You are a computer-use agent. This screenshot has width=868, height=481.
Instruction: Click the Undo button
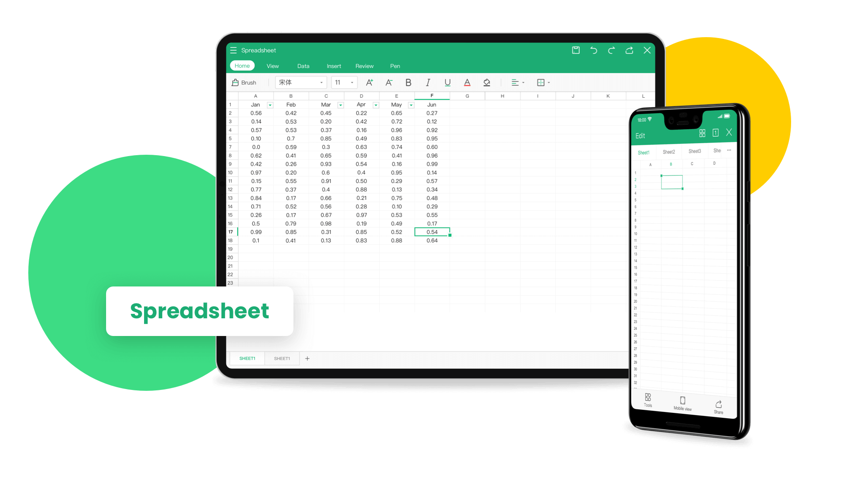coord(592,50)
